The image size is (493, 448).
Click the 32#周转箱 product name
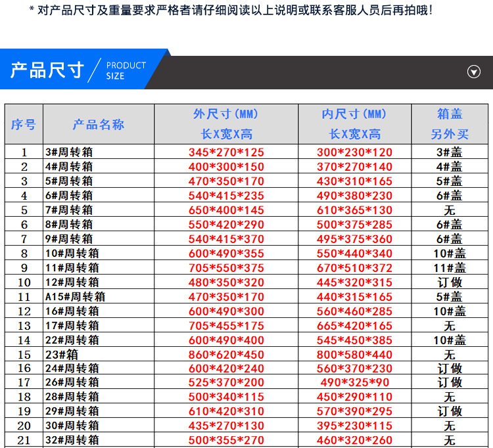(72, 440)
